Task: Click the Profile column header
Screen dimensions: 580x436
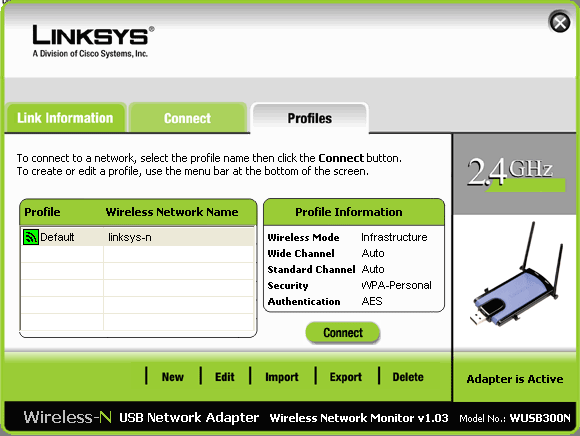Action: (42, 212)
